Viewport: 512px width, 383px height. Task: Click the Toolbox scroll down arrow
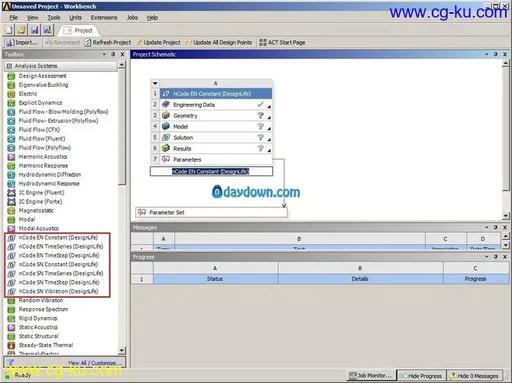click(122, 350)
